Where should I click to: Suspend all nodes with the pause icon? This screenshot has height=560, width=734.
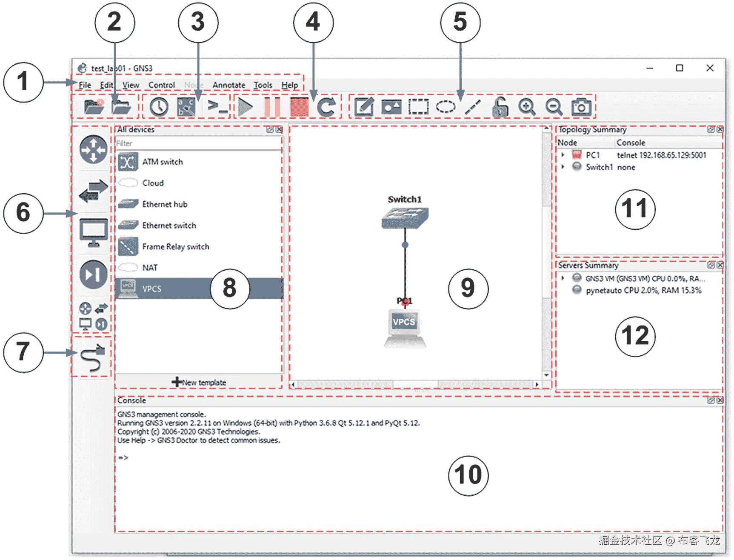pos(273,107)
